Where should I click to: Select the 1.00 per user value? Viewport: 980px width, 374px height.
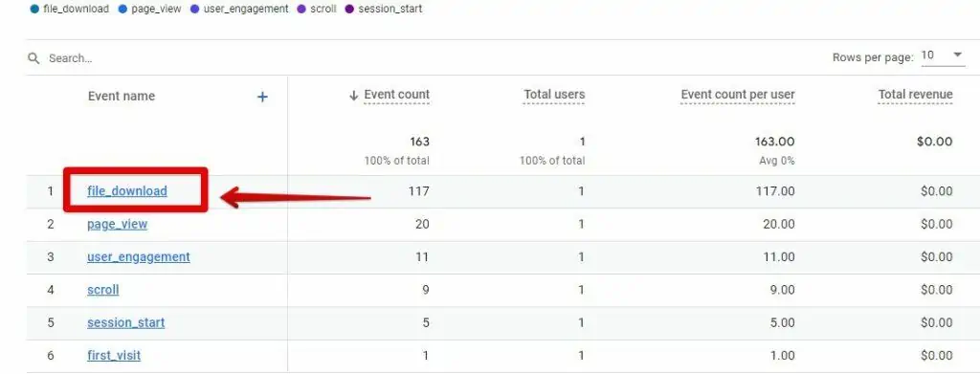(783, 356)
